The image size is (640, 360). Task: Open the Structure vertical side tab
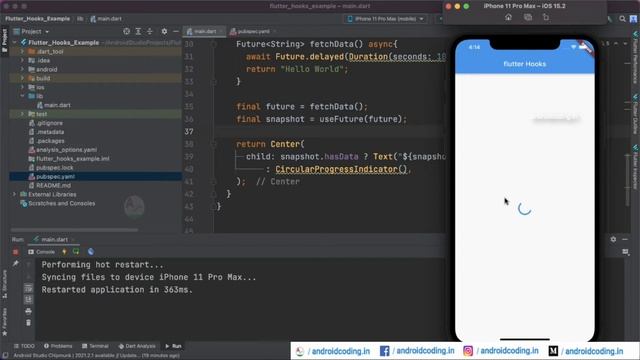pyautogui.click(x=4, y=284)
